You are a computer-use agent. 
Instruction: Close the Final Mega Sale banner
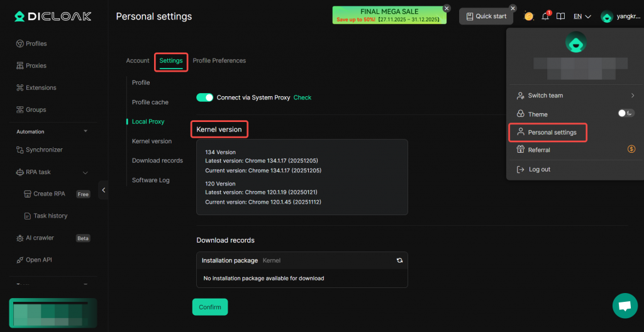tap(447, 8)
